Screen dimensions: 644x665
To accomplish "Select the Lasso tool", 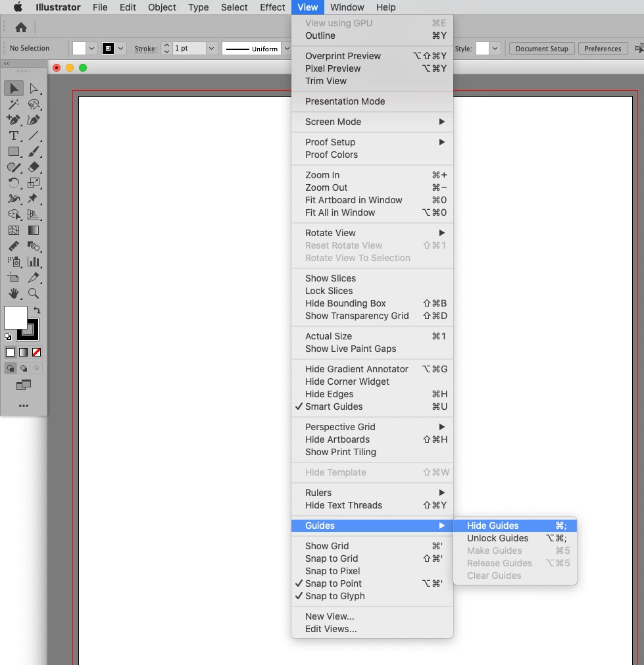I will [x=34, y=104].
